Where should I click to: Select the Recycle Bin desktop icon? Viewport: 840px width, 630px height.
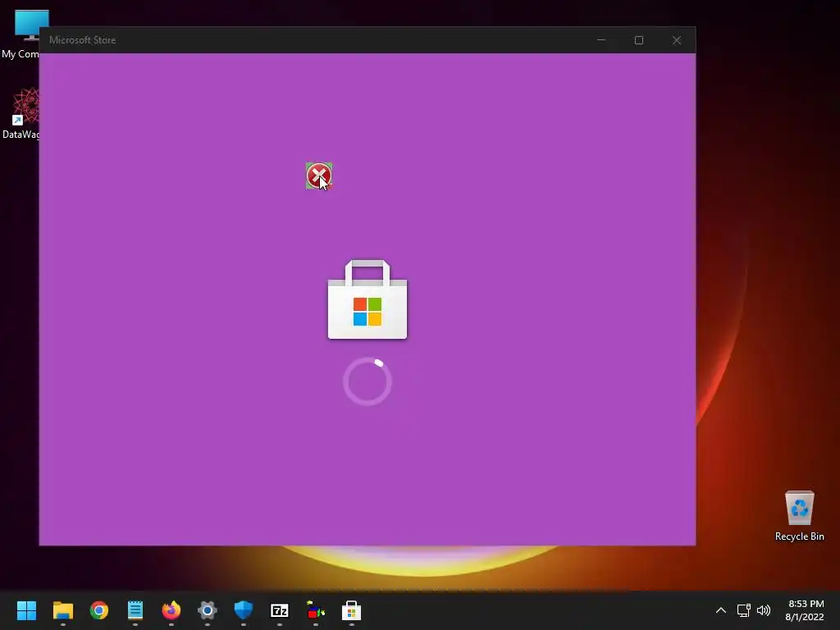coord(799,515)
